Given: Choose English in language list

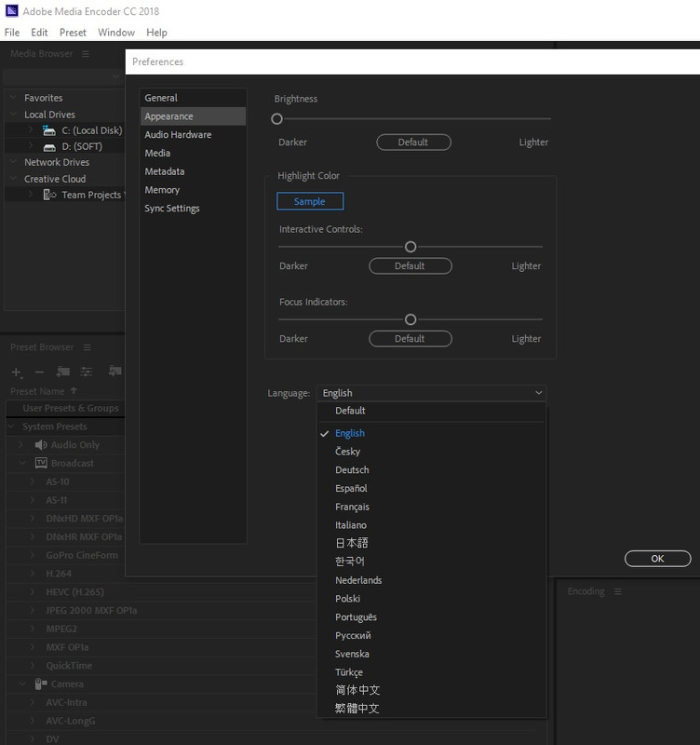Looking at the screenshot, I should [x=431, y=433].
